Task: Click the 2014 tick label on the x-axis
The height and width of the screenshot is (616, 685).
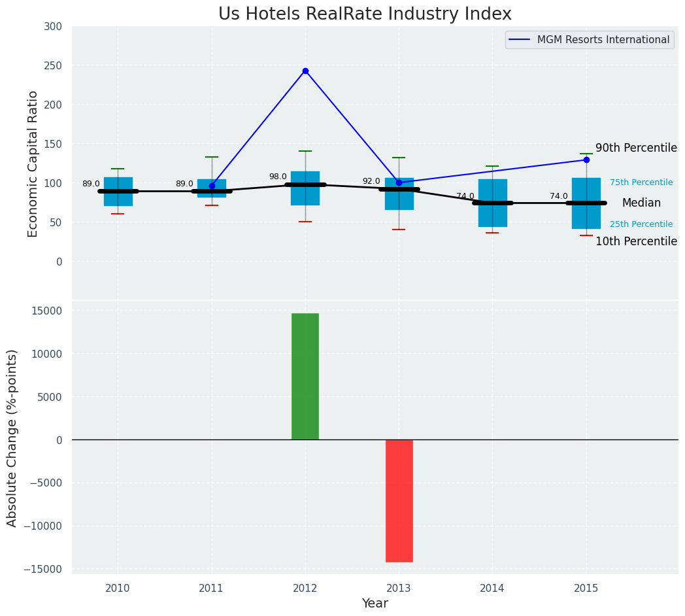Action: (492, 589)
